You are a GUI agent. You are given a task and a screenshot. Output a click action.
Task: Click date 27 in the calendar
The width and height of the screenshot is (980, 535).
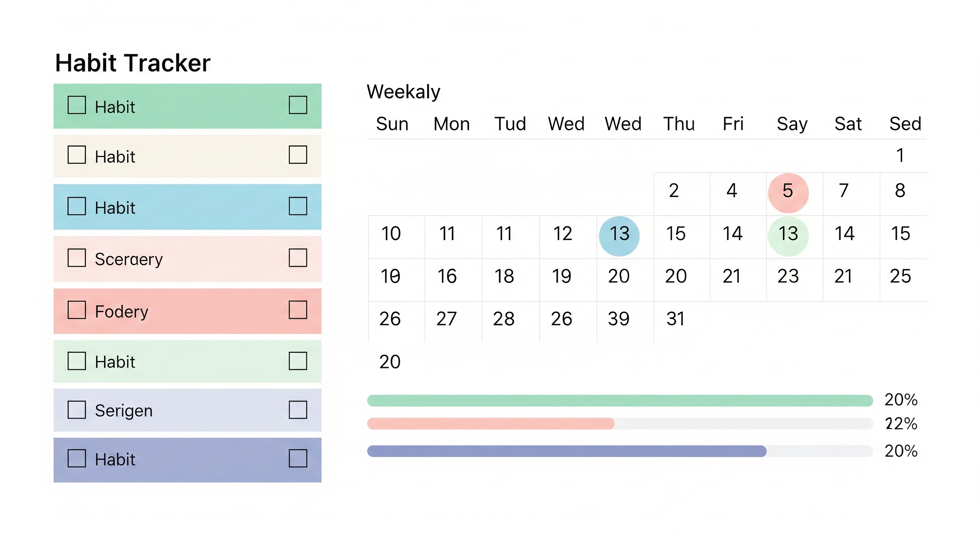click(x=446, y=319)
